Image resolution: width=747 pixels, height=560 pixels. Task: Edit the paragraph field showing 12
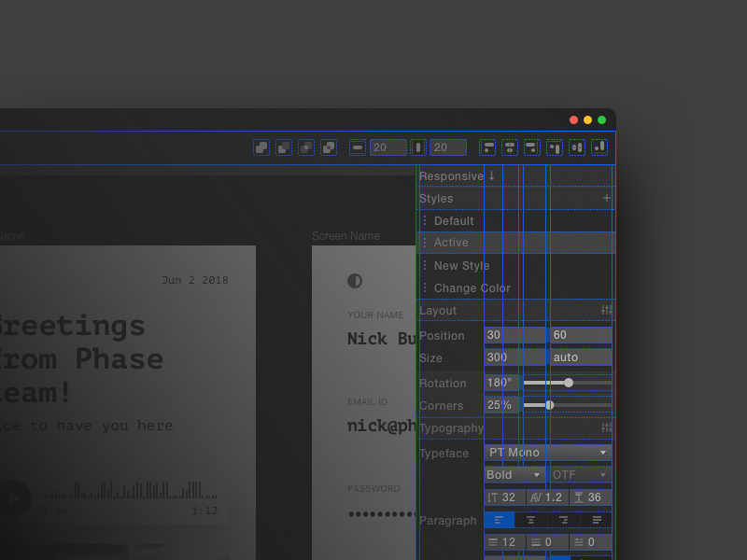coord(504,542)
